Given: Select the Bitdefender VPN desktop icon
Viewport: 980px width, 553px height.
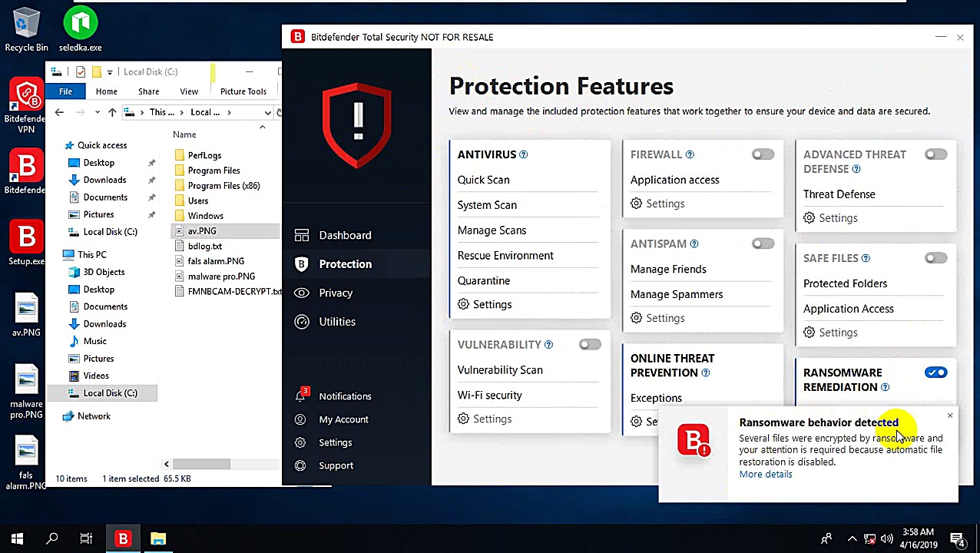Looking at the screenshot, I should tap(26, 105).
